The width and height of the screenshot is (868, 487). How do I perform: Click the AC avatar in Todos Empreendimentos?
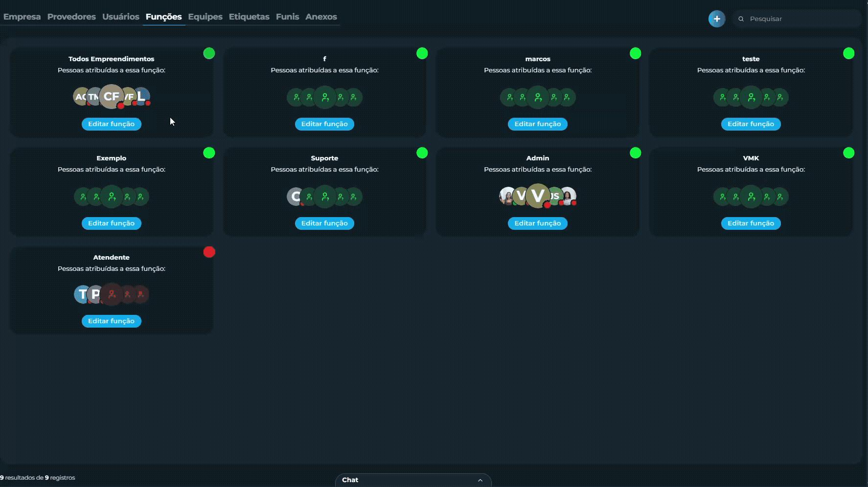[x=80, y=97]
